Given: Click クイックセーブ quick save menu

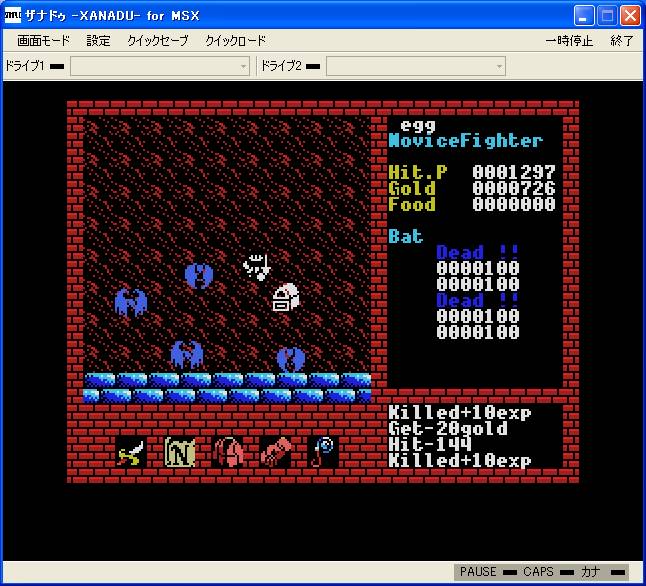Looking at the screenshot, I should 158,40.
